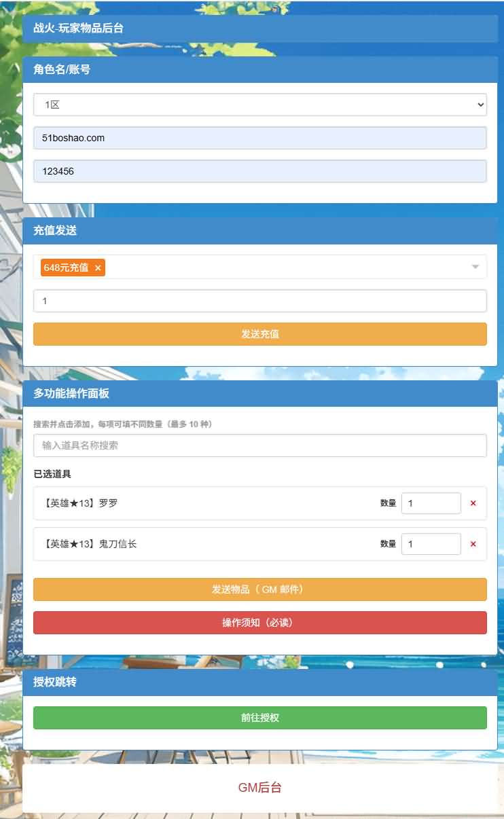Click the account field containing 51boshao.com
Image resolution: width=504 pixels, height=819 pixels.
click(x=260, y=138)
